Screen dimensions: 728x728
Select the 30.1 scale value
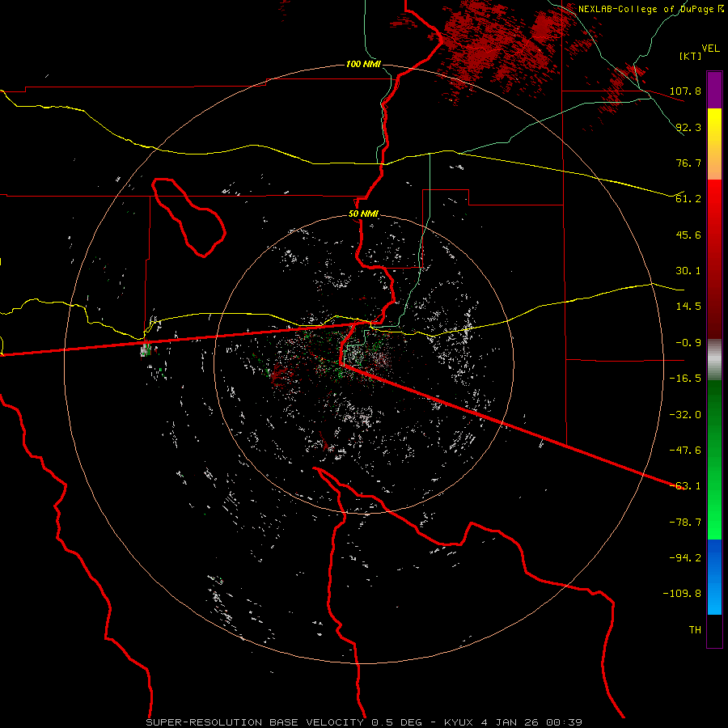point(688,271)
